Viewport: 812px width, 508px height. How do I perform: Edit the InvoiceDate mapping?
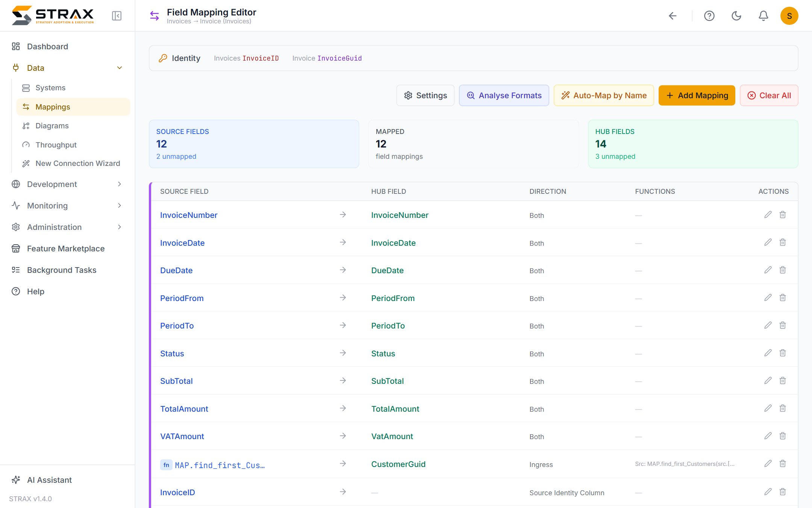[x=768, y=242]
